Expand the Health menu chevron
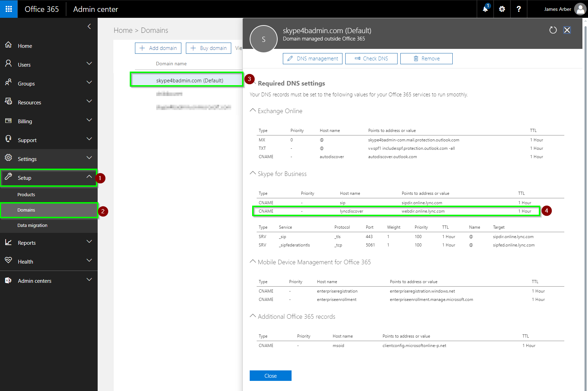Image resolution: width=588 pixels, height=391 pixels. (89, 261)
